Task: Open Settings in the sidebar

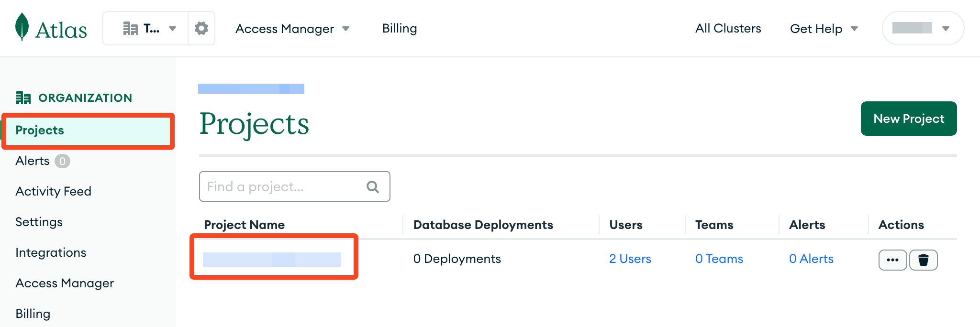Action: [39, 222]
